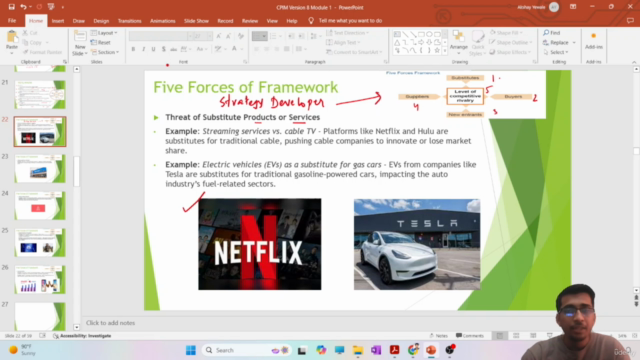
Task: Open the Section dropdown
Action: click(105, 52)
